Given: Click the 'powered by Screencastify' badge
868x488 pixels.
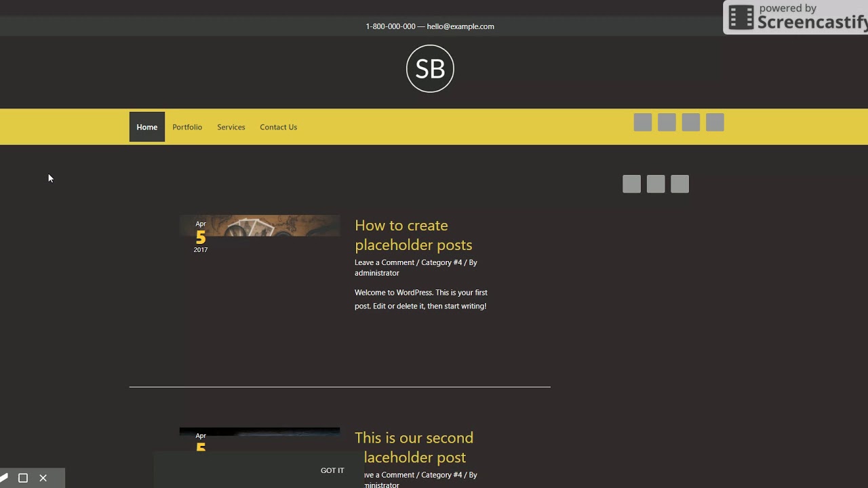Looking at the screenshot, I should click(x=796, y=18).
